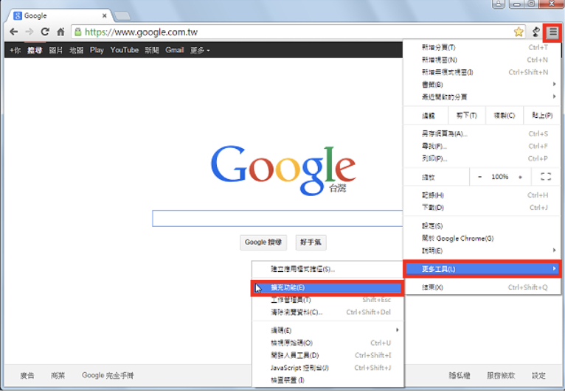Open 圖片 in the black bar
The height and width of the screenshot is (392, 565).
click(56, 50)
